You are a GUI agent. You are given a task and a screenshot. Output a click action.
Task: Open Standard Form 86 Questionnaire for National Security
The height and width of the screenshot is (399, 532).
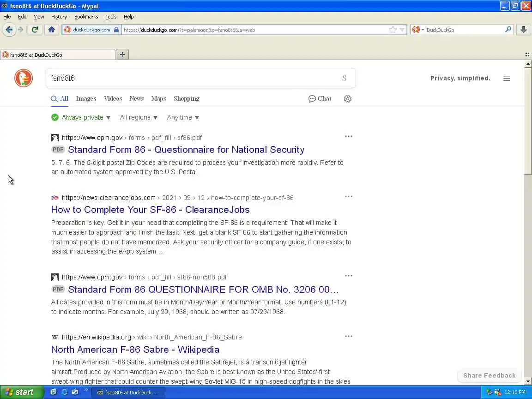(186, 150)
